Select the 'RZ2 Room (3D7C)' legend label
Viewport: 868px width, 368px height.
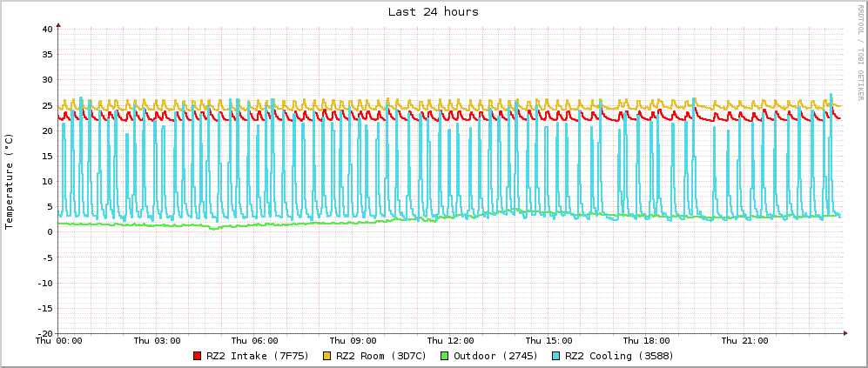(381, 356)
